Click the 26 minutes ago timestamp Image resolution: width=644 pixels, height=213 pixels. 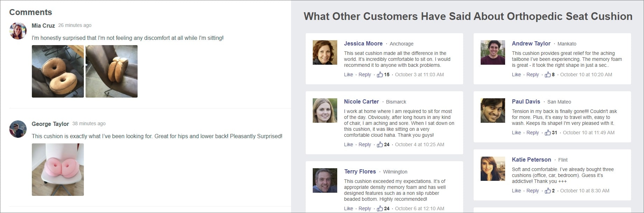click(75, 25)
